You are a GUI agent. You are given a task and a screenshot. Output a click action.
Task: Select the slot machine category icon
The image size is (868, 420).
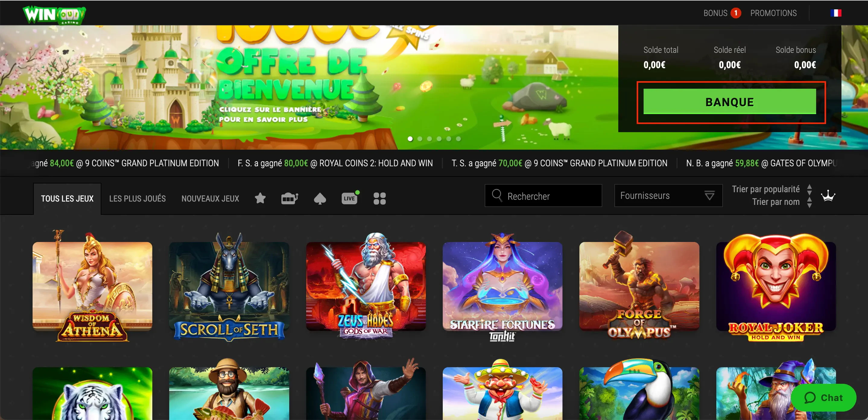290,198
